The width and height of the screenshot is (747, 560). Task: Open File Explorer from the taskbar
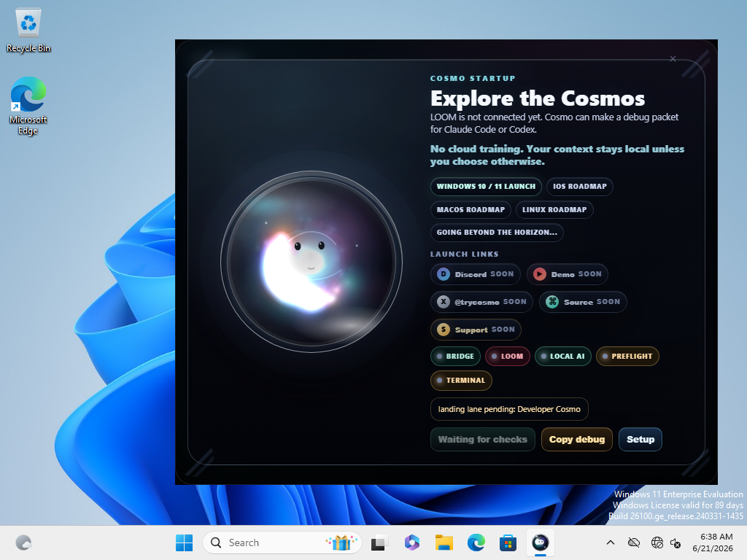444,542
